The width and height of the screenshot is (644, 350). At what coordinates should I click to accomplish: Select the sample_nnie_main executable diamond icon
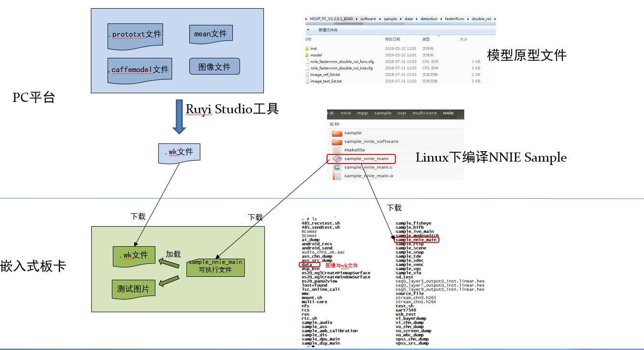pos(338,158)
